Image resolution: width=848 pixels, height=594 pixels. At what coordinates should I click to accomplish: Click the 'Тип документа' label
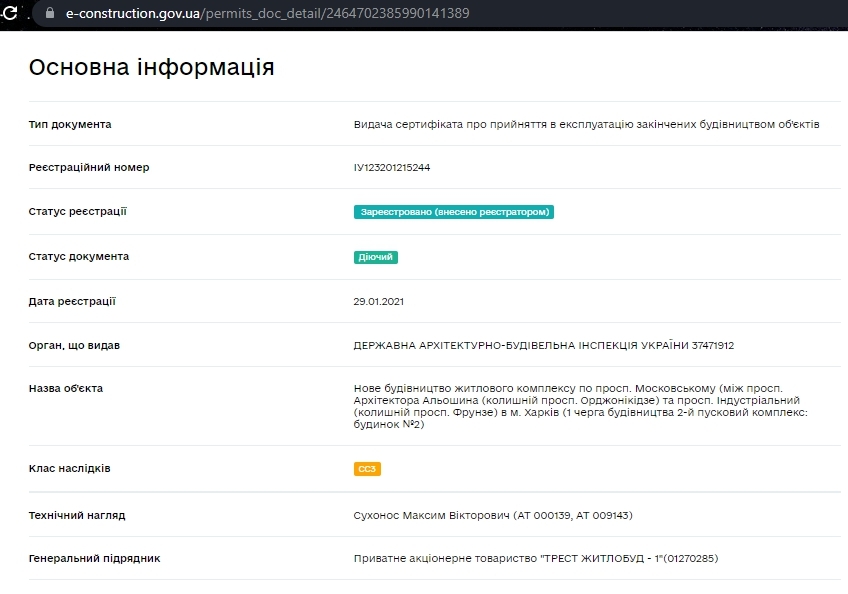(x=70, y=124)
